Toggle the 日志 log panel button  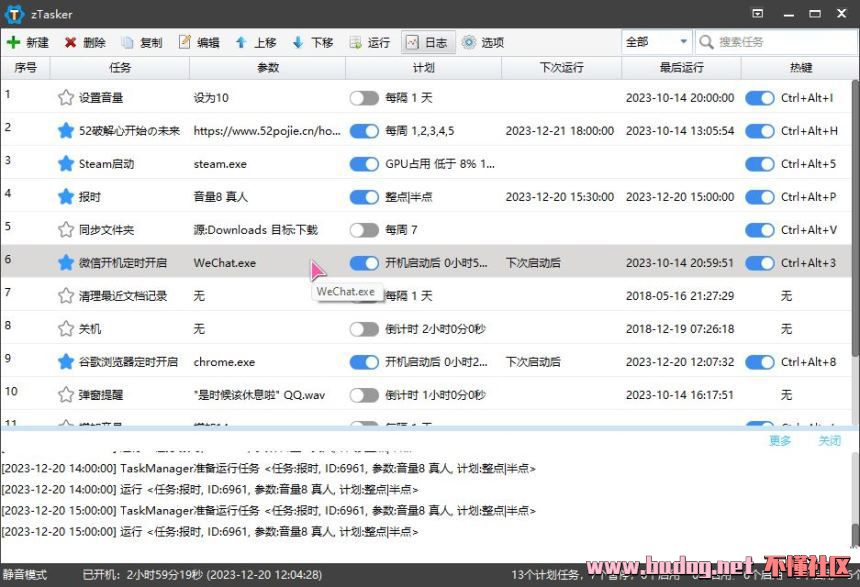click(428, 42)
